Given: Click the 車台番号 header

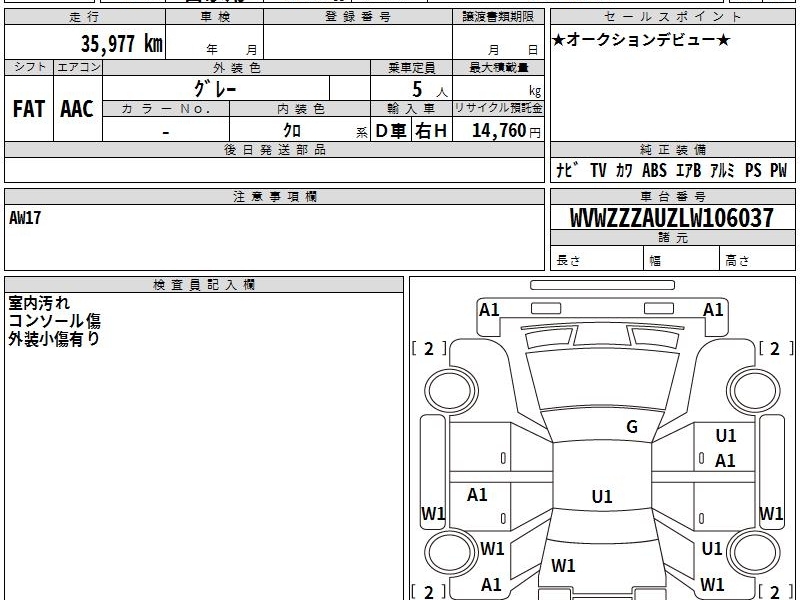Looking at the screenshot, I should point(673,196).
